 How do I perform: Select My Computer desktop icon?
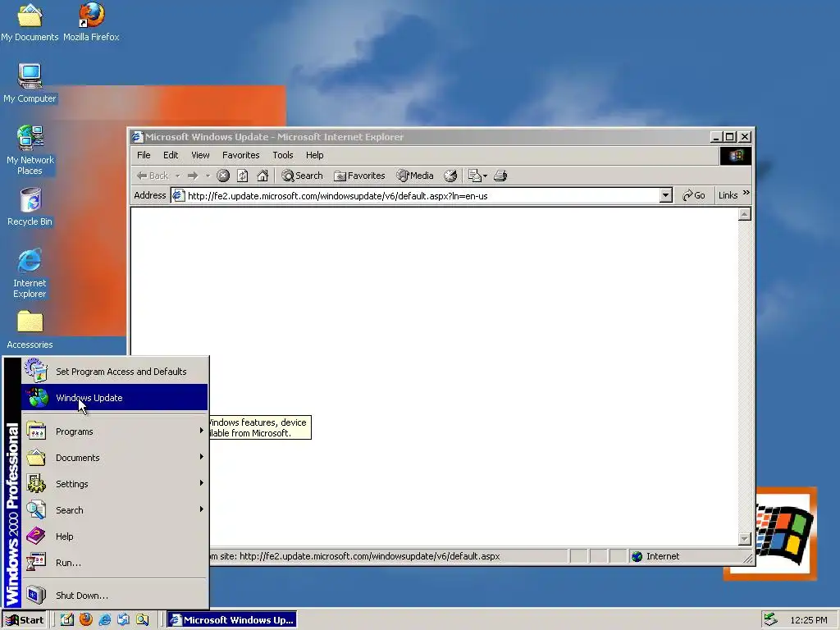coord(30,83)
